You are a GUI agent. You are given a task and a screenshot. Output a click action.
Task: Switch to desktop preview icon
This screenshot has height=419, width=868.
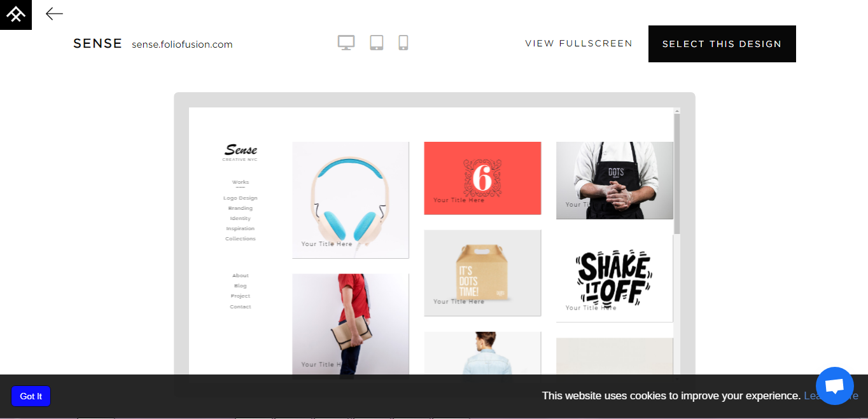pyautogui.click(x=346, y=43)
